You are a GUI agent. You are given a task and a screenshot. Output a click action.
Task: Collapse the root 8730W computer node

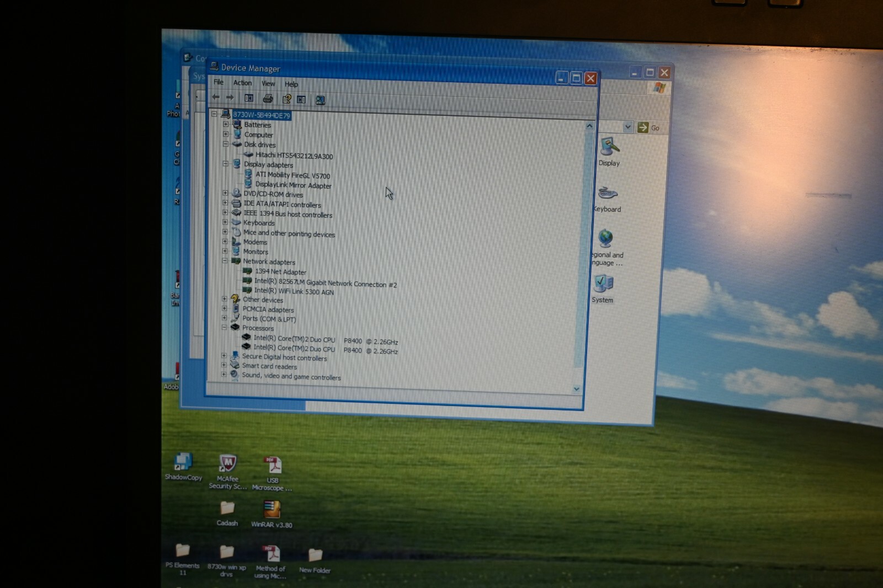214,114
